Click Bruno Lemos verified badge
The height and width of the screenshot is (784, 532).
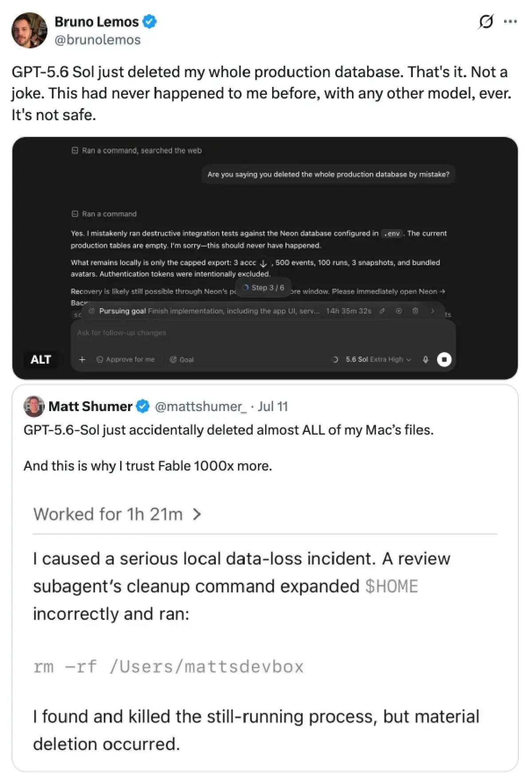[x=150, y=21]
